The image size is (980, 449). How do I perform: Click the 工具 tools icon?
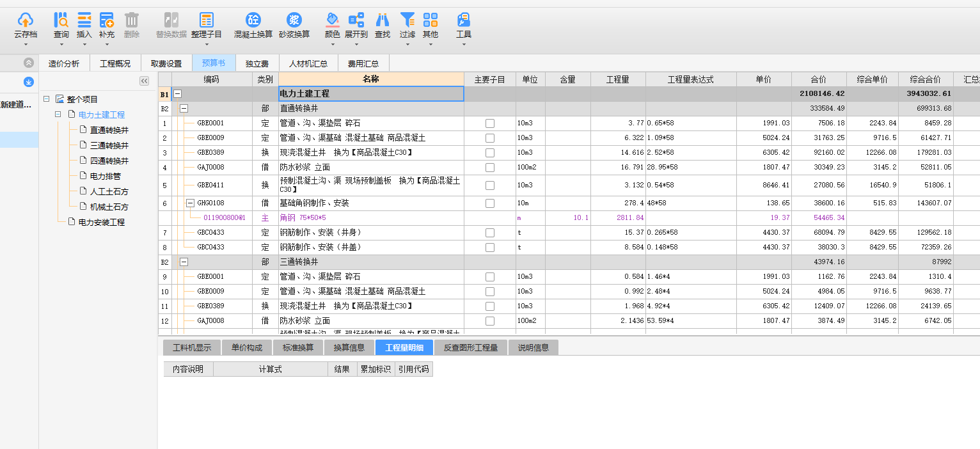[464, 20]
